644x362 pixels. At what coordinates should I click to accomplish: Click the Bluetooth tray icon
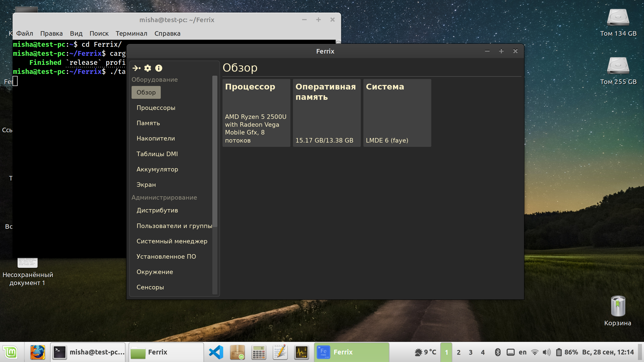pyautogui.click(x=498, y=352)
